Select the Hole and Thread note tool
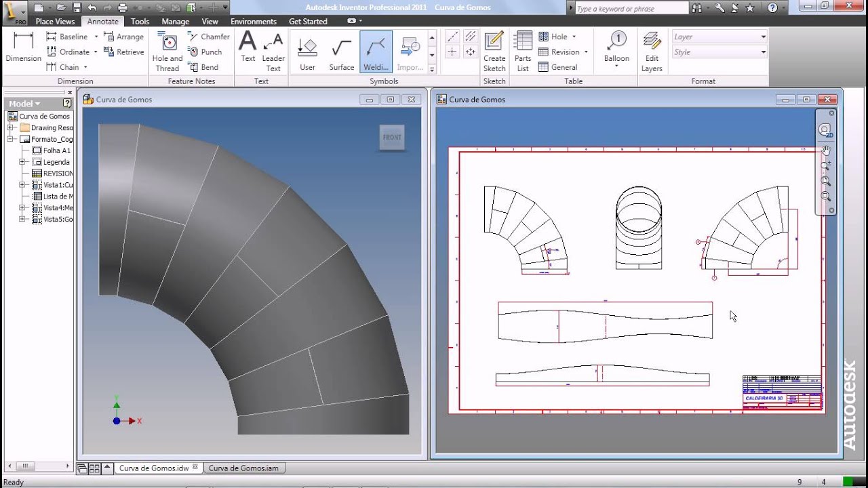 [167, 52]
